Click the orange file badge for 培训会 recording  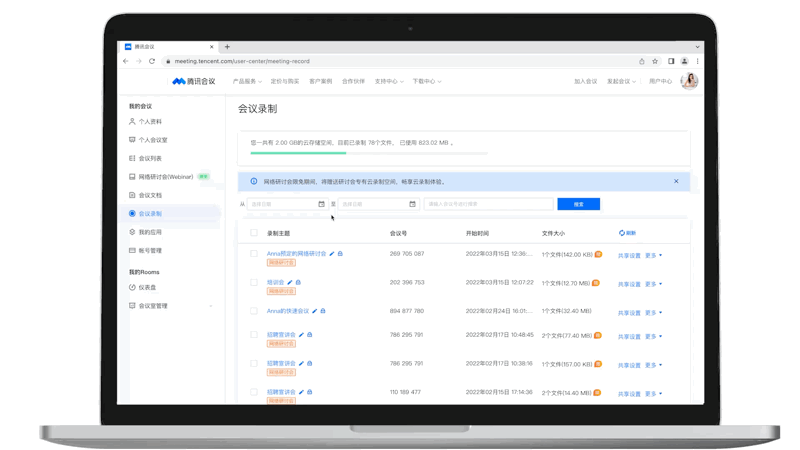pos(596,283)
